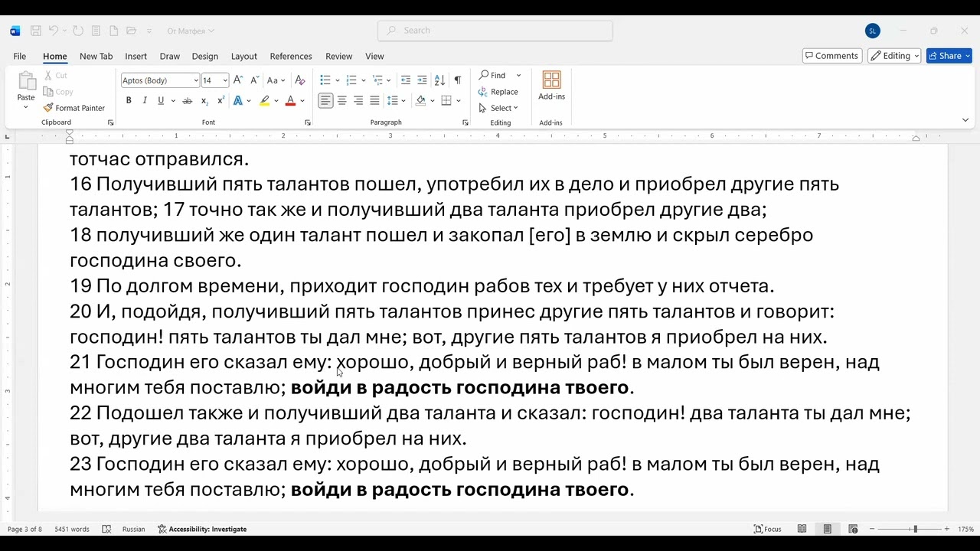Apply bullet list

tap(325, 80)
